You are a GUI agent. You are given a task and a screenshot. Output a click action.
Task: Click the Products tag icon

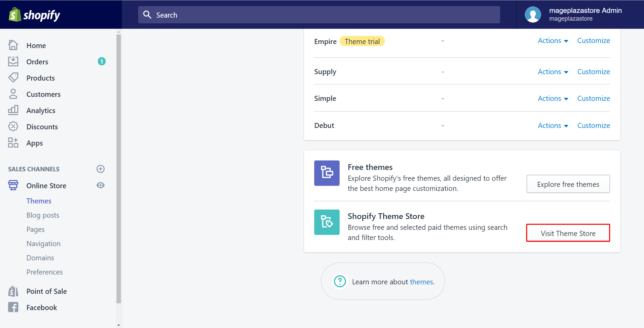tap(13, 78)
